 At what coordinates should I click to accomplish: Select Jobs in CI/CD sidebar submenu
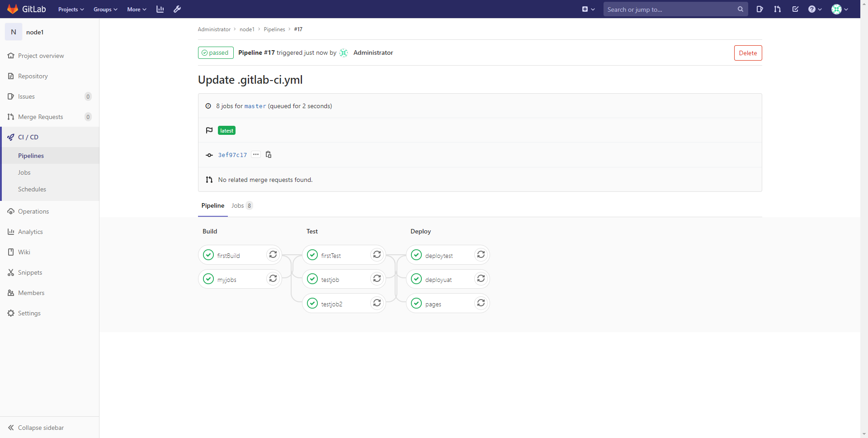[x=50, y=172]
